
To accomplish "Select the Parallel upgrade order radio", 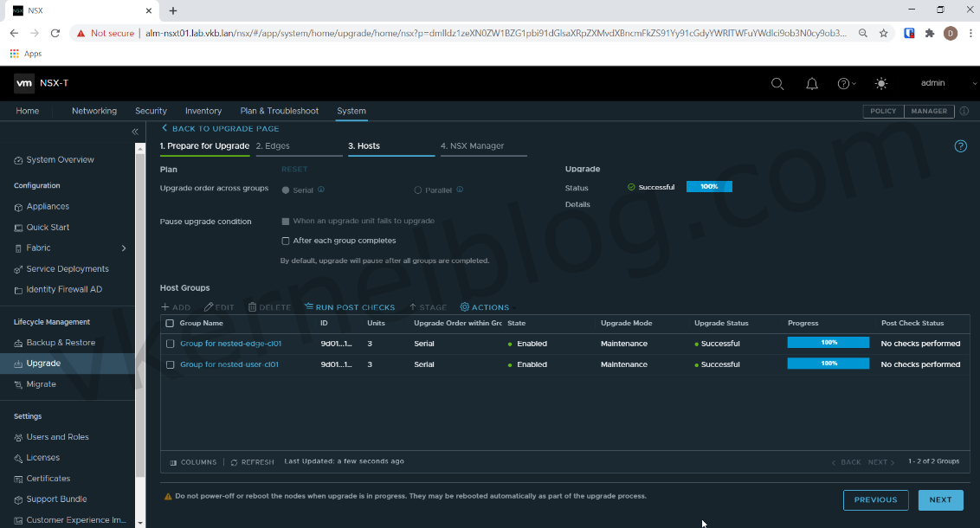I will [417, 190].
